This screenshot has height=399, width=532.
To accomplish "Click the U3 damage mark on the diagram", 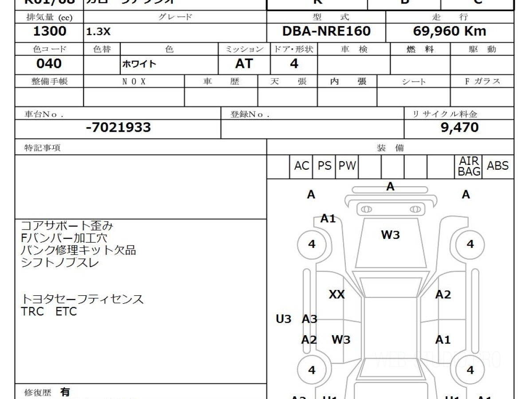I will 283,319.
